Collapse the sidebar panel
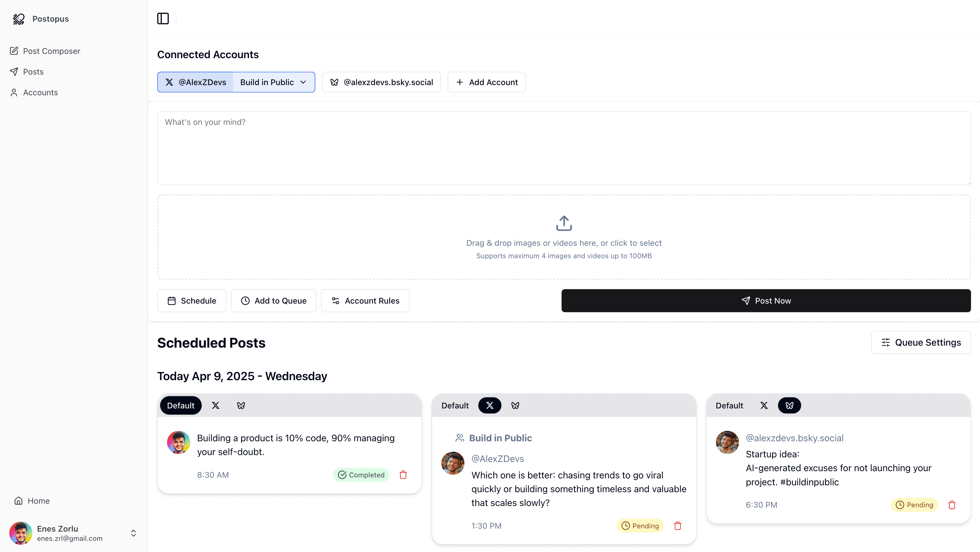 point(163,19)
